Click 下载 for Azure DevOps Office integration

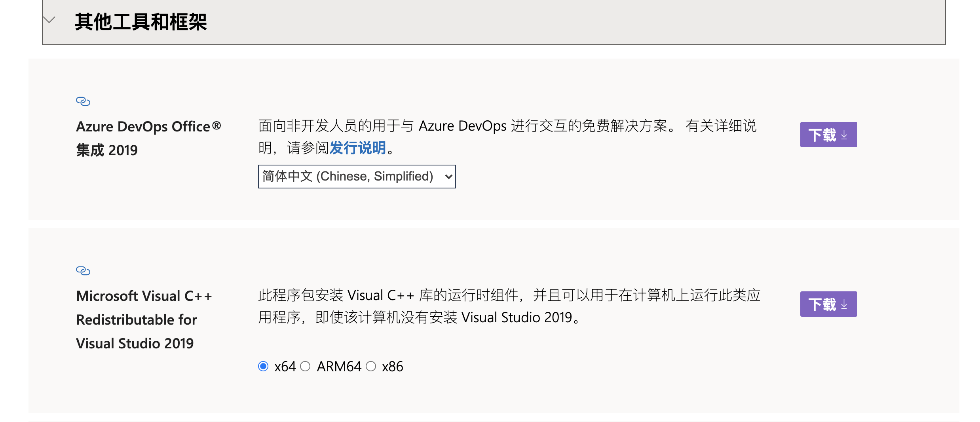(828, 134)
